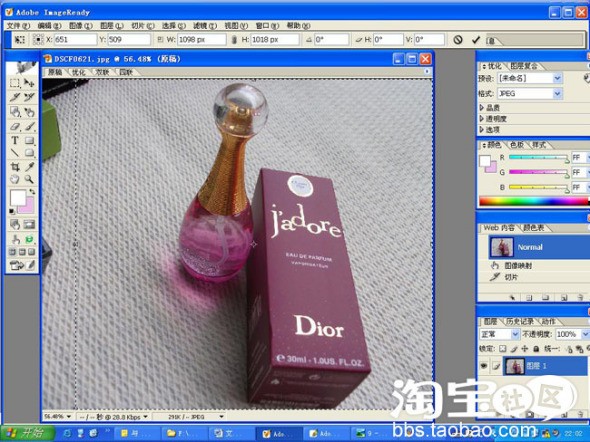Screen dimensions: 590x442
Task: Select the Type tool
Action: 15,140
